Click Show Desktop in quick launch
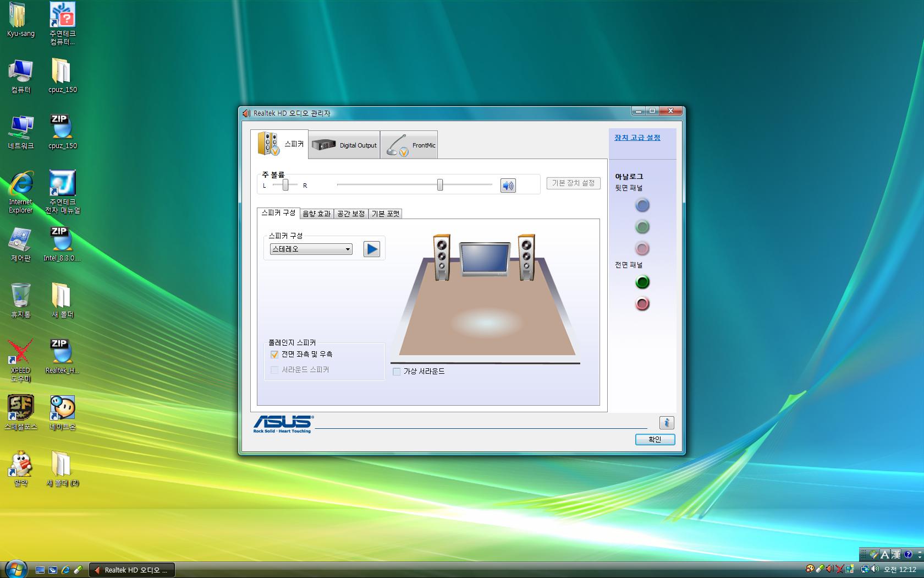The width and height of the screenshot is (924, 578). 40,570
